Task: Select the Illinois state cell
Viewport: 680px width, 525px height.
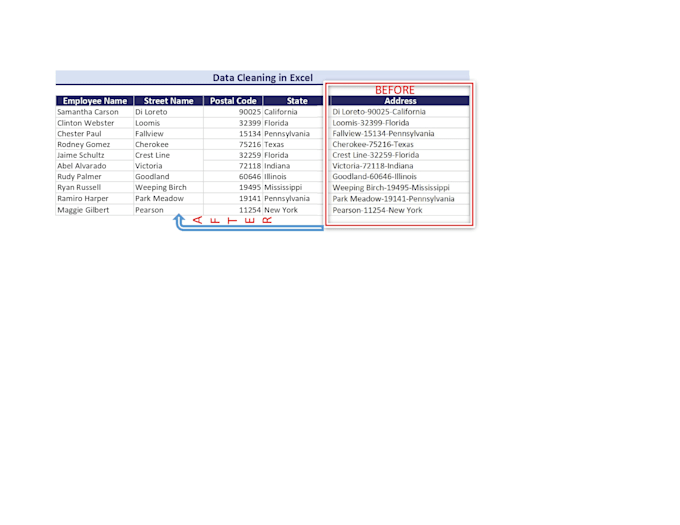Action: pos(293,176)
